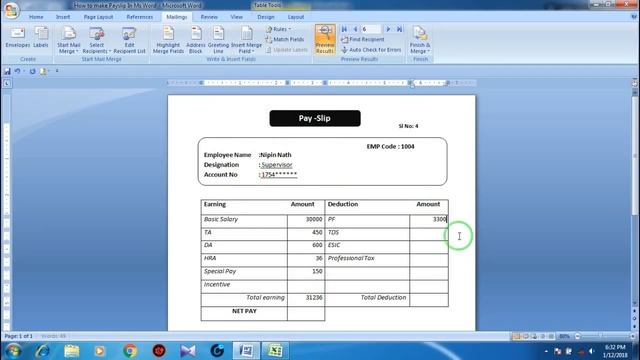Click the Supervisor designation text
Screen dimensions: 640x360
[277, 165]
